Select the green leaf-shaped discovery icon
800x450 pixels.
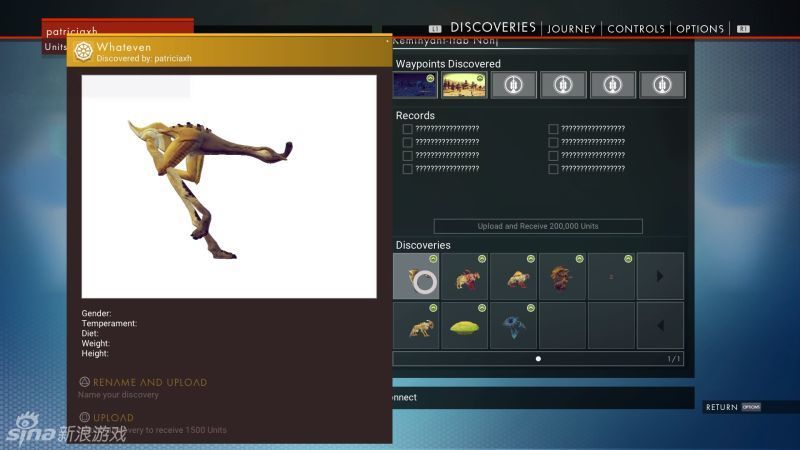465,326
